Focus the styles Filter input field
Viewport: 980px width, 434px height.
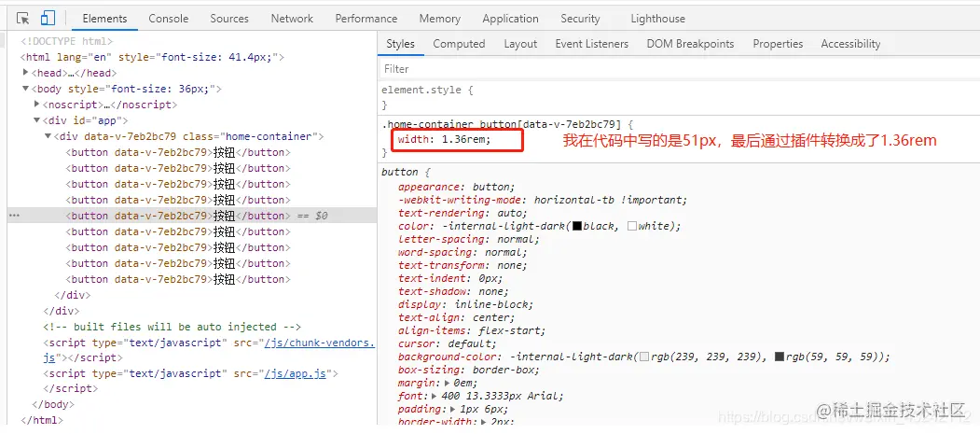click(679, 69)
